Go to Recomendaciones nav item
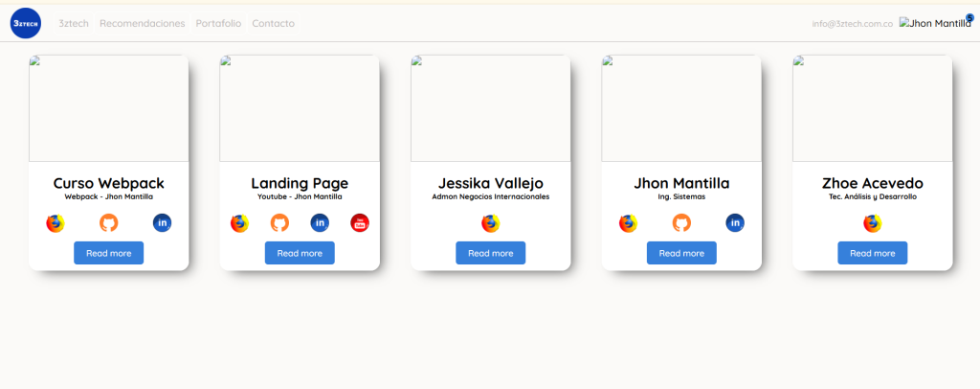The width and height of the screenshot is (980, 389). point(143,24)
